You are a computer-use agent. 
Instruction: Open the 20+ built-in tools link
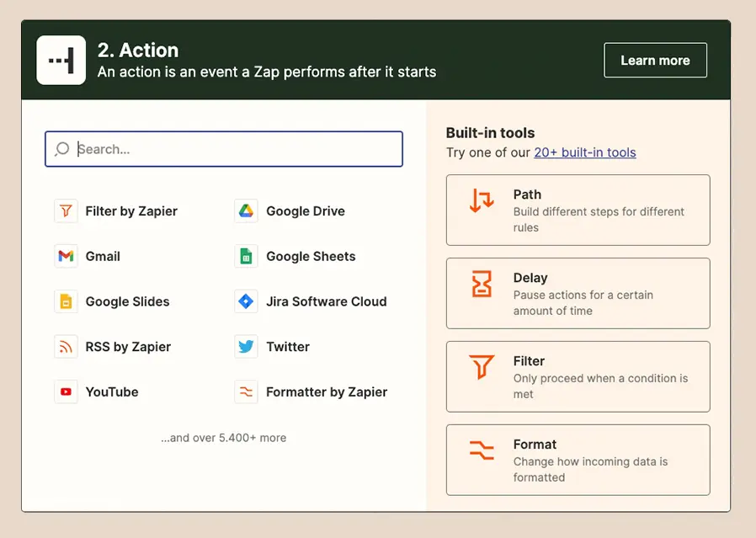pyautogui.click(x=585, y=152)
